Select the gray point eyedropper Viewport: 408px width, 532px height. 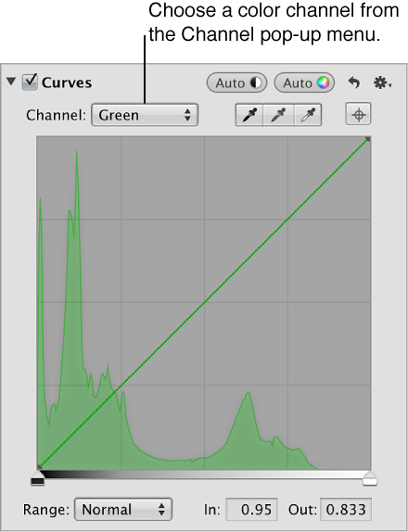pos(278,115)
